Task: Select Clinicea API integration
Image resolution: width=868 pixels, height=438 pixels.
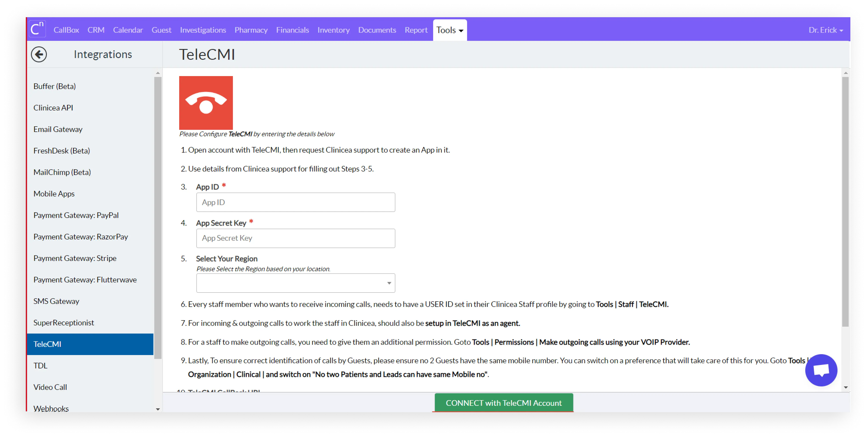Action: 90,108
